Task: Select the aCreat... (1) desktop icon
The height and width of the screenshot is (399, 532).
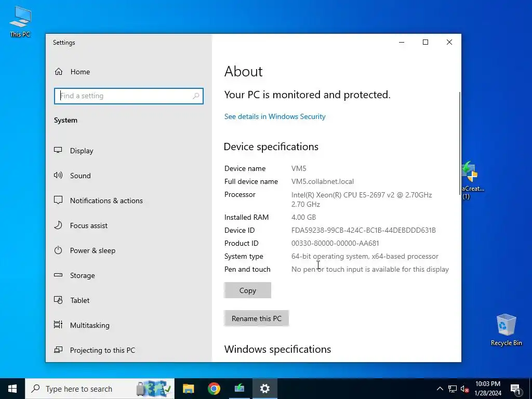Action: click(473, 180)
